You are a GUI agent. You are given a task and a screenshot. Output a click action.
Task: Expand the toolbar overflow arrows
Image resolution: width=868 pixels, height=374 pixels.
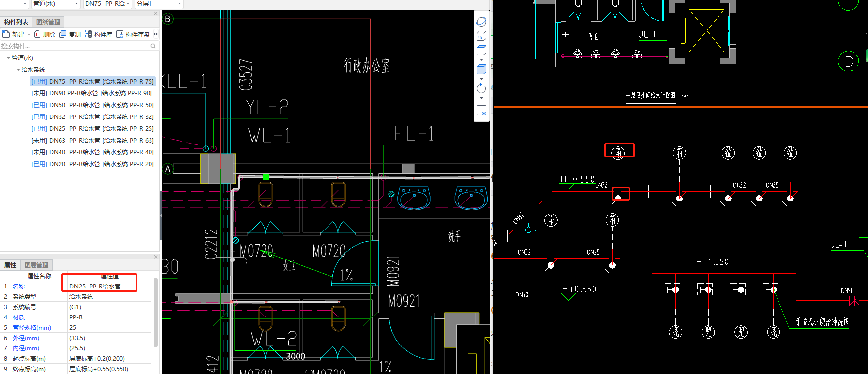tap(156, 34)
